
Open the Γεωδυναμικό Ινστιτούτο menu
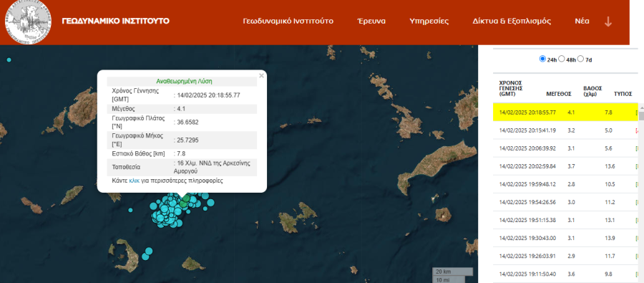[288, 21]
